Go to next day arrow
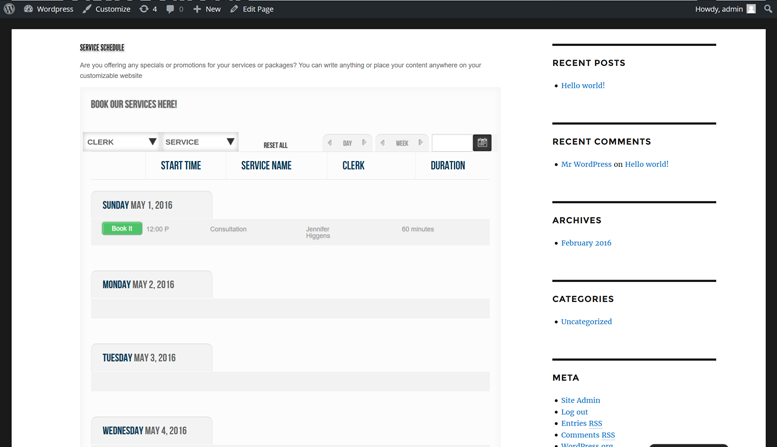 point(364,143)
